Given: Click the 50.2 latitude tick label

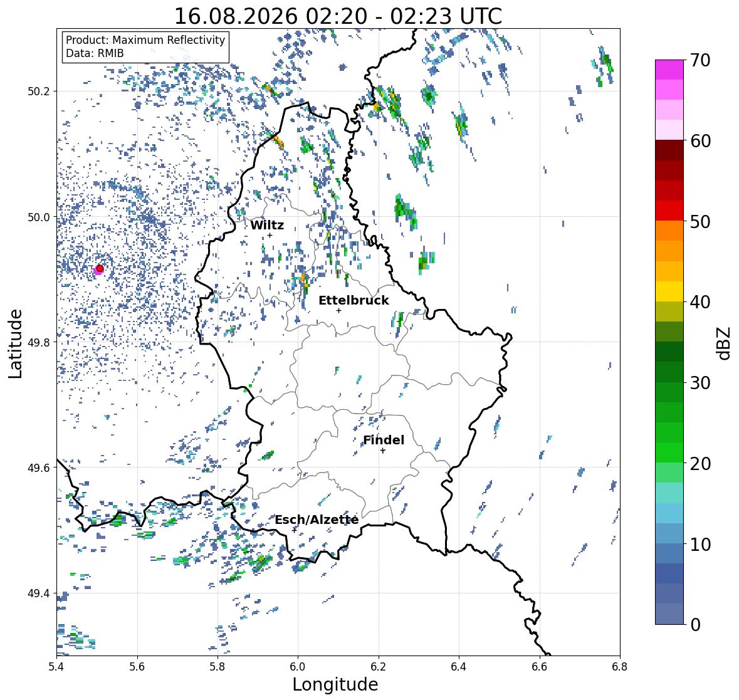Looking at the screenshot, I should [38, 91].
